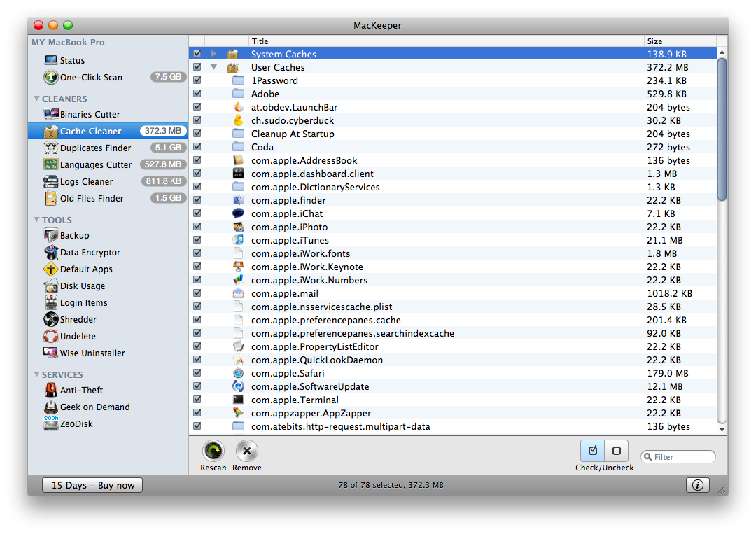Uncheck the System Caches row
Viewport: 756px width, 534px height.
pos(197,53)
